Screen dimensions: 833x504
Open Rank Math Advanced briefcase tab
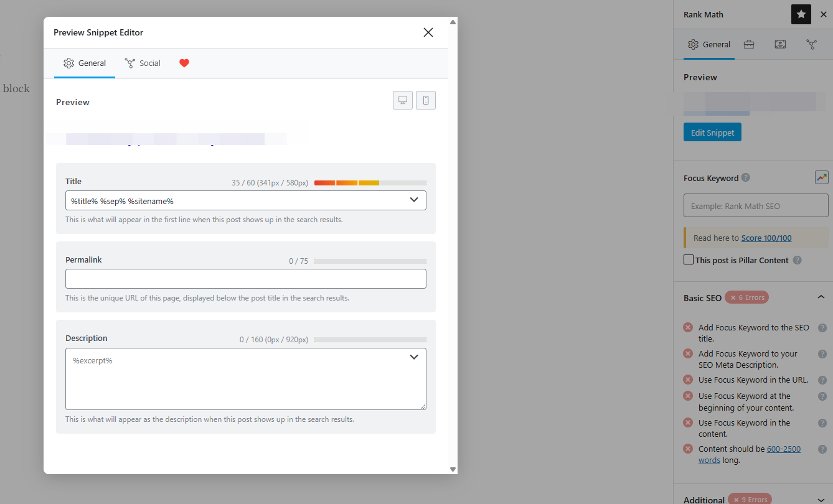749,45
